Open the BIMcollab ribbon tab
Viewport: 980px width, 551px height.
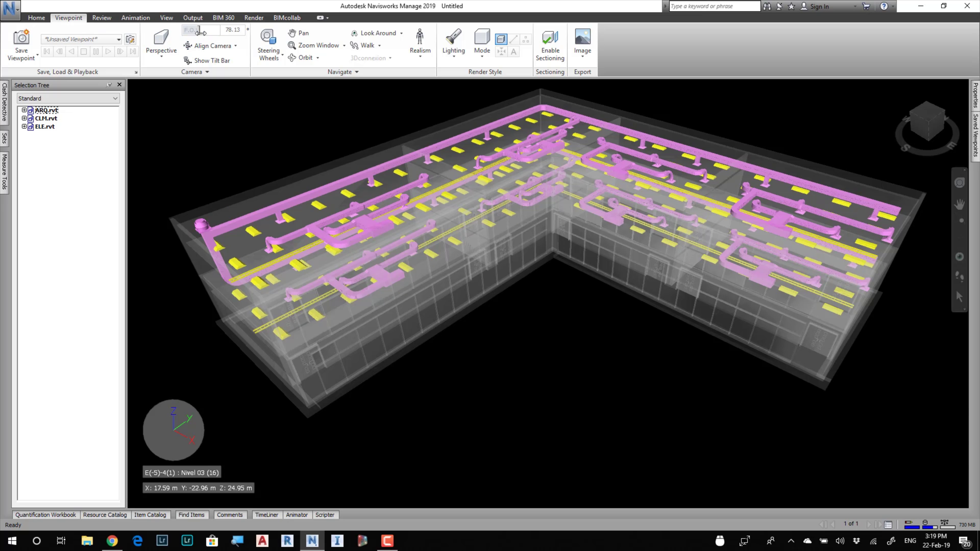point(287,18)
